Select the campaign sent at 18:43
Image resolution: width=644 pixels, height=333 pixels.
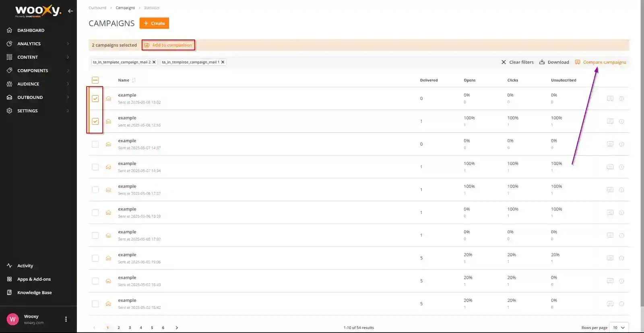pyautogui.click(x=95, y=281)
